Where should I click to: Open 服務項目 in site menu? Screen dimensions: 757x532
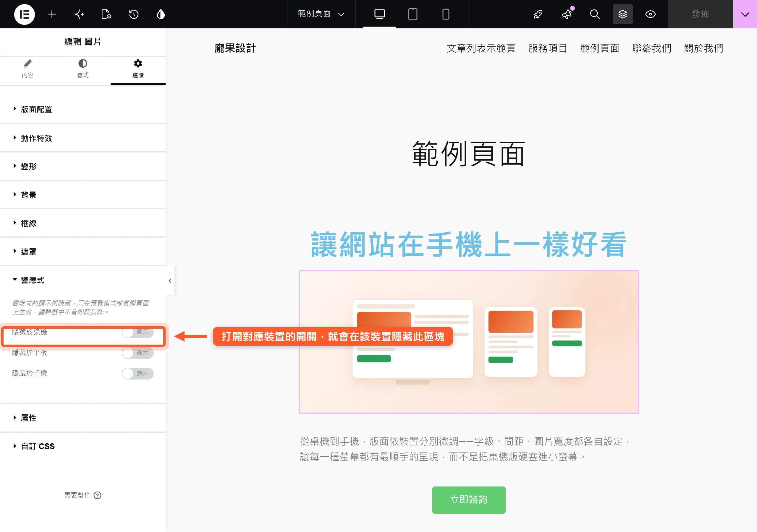point(548,48)
